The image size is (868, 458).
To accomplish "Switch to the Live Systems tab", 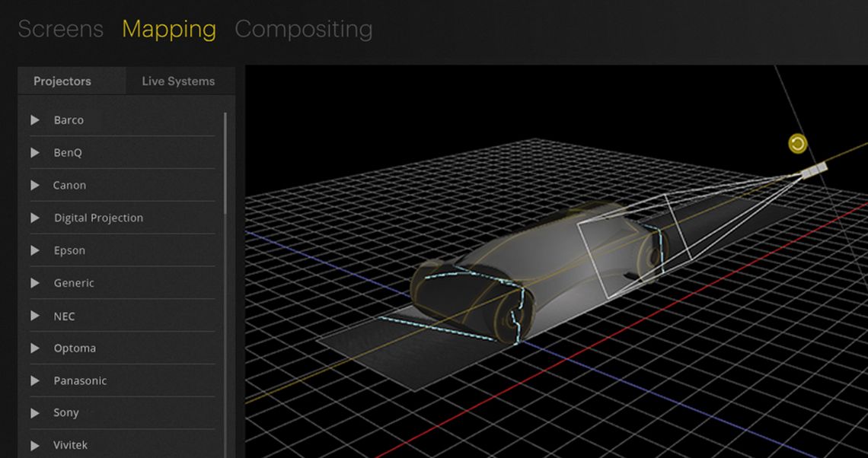I will pos(178,81).
